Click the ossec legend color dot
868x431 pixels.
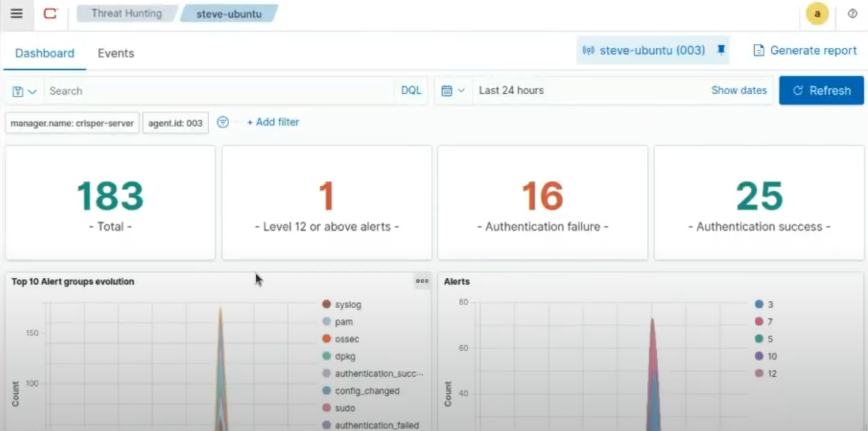[x=327, y=339]
